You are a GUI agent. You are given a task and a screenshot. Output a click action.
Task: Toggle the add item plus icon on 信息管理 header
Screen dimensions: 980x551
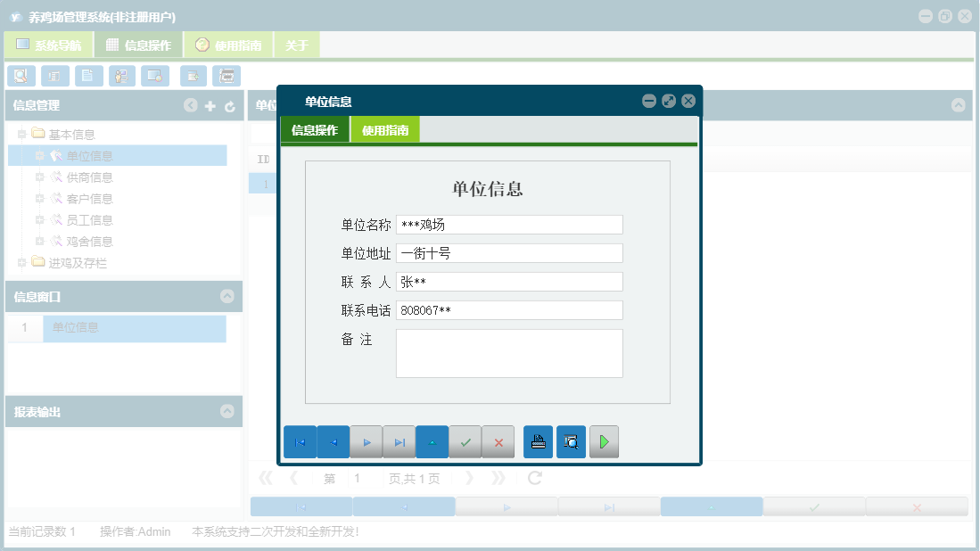click(209, 105)
